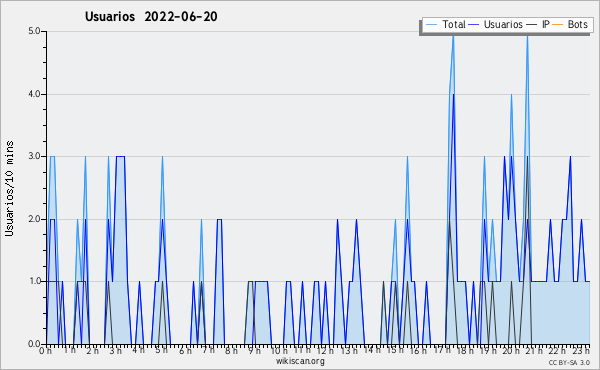Click the '6 h' x-axis label
The image size is (600, 370).
pyautogui.click(x=185, y=350)
